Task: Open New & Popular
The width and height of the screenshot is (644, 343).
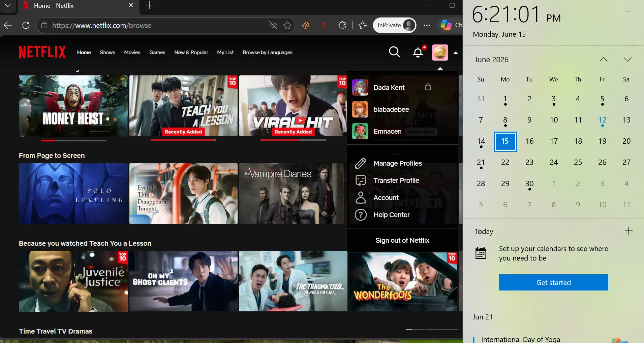Action: pos(191,53)
